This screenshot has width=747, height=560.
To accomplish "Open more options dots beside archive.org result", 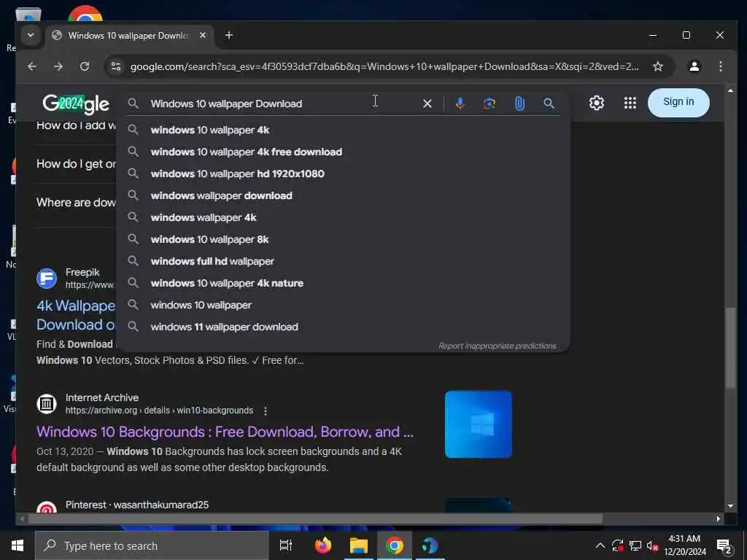I will point(266,411).
